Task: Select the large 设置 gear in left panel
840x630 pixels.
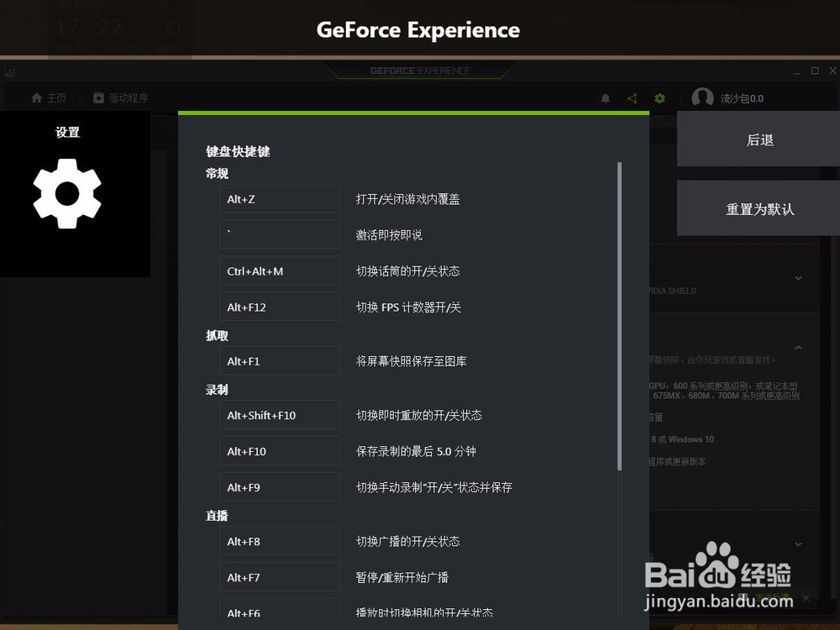Action: pyautogui.click(x=66, y=194)
